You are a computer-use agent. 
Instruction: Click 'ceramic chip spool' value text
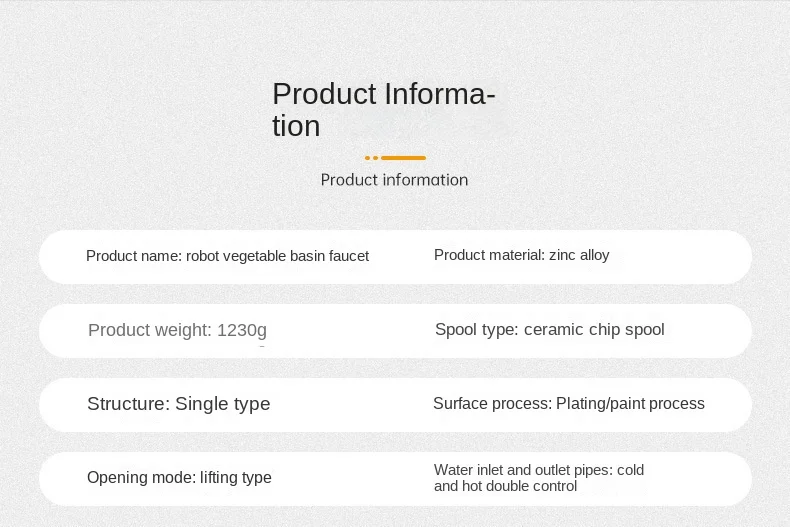pyautogui.click(x=595, y=330)
